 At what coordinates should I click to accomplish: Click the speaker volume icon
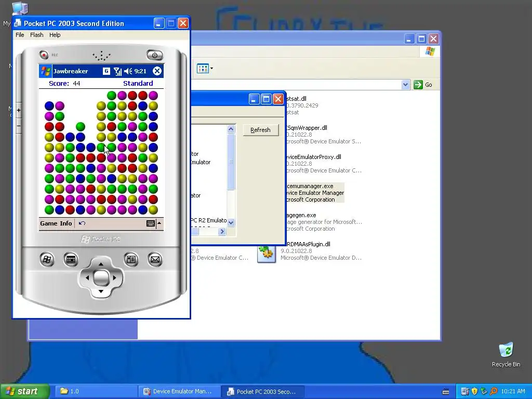[128, 71]
